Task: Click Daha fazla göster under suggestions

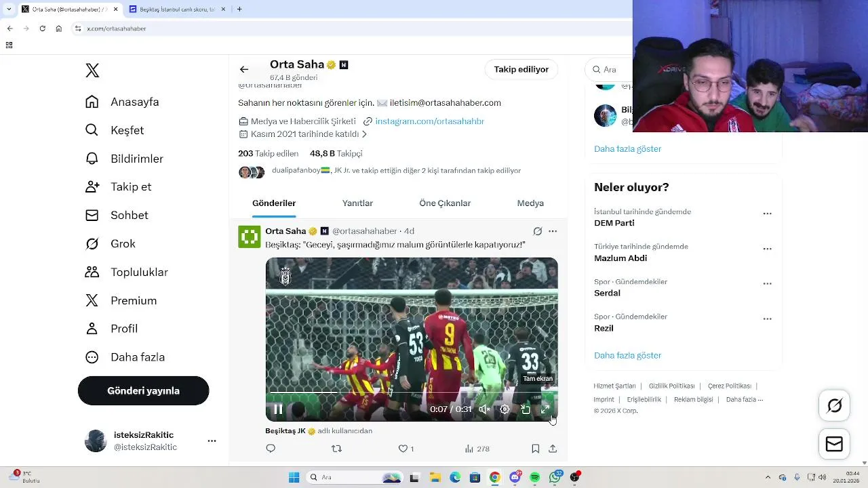Action: tap(627, 148)
